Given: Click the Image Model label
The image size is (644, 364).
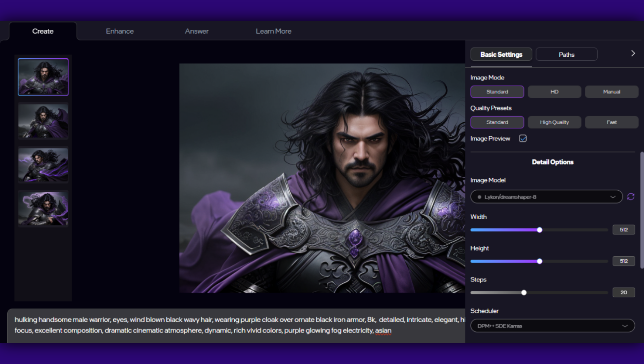Looking at the screenshot, I should [x=488, y=180].
